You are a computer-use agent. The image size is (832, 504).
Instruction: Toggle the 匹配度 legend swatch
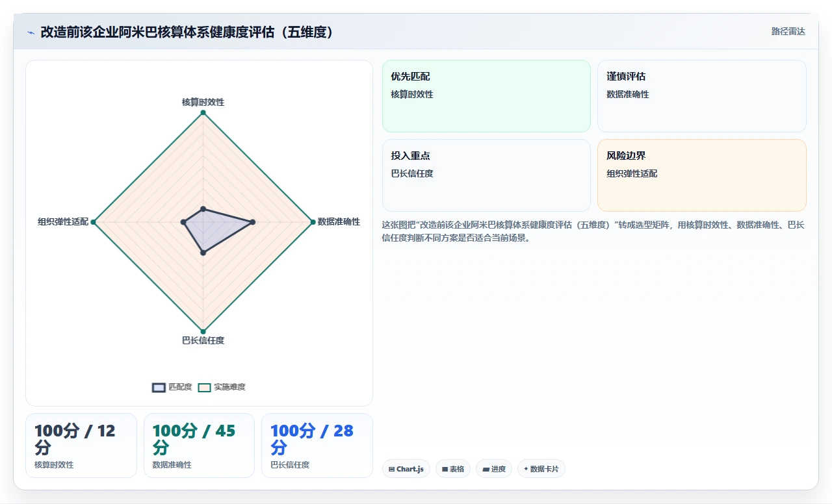point(159,387)
